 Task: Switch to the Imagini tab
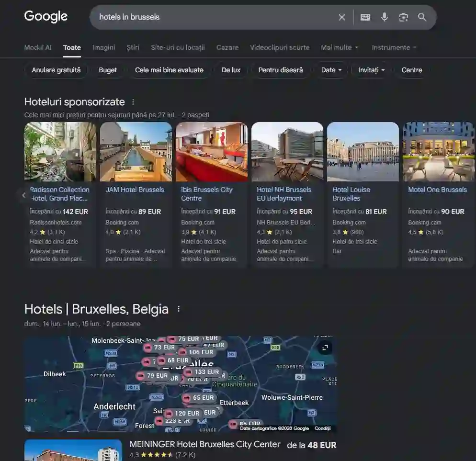103,48
